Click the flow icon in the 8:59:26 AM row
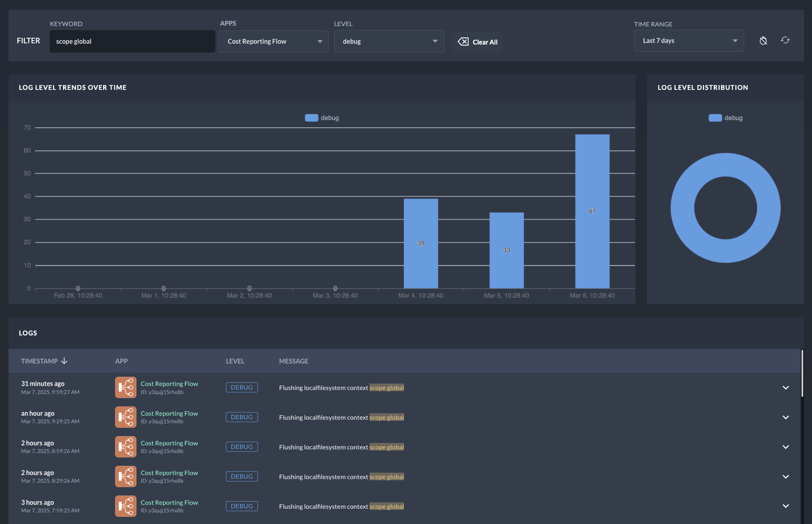This screenshot has height=524, width=812. 126,447
